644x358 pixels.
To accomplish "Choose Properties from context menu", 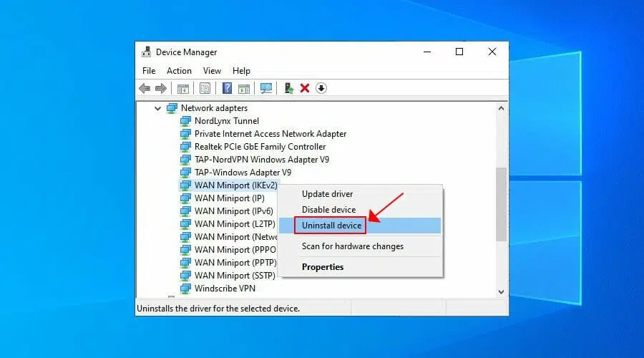I will (x=323, y=267).
